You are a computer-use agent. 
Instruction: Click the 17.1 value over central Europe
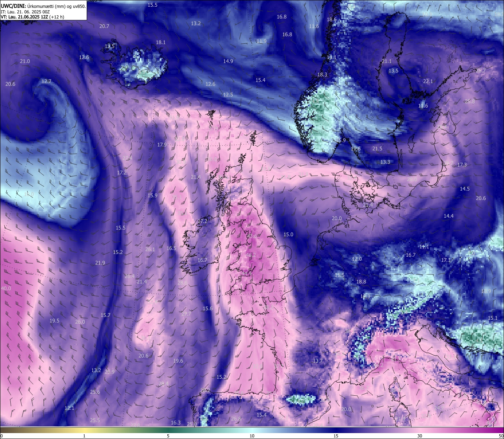tap(445, 260)
